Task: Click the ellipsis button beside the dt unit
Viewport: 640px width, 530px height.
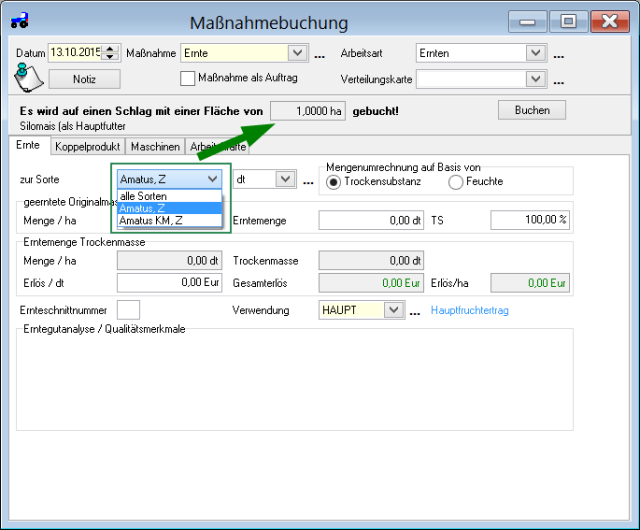Action: pos(308,180)
